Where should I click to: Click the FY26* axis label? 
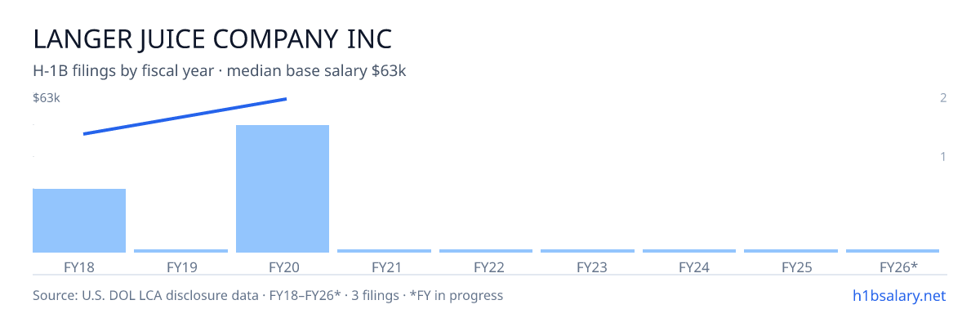pyautogui.click(x=898, y=267)
